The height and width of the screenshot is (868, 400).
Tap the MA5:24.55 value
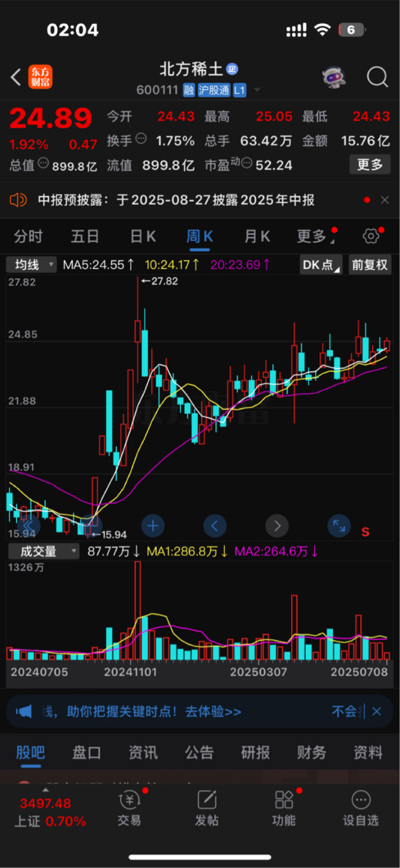[98, 265]
